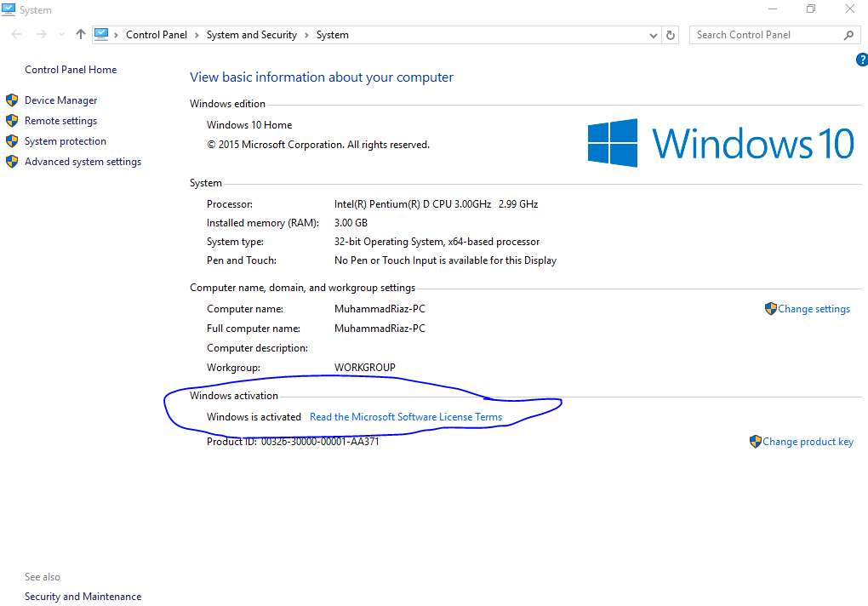Image resolution: width=868 pixels, height=606 pixels.
Task: Click the Back navigation arrow
Action: (17, 34)
